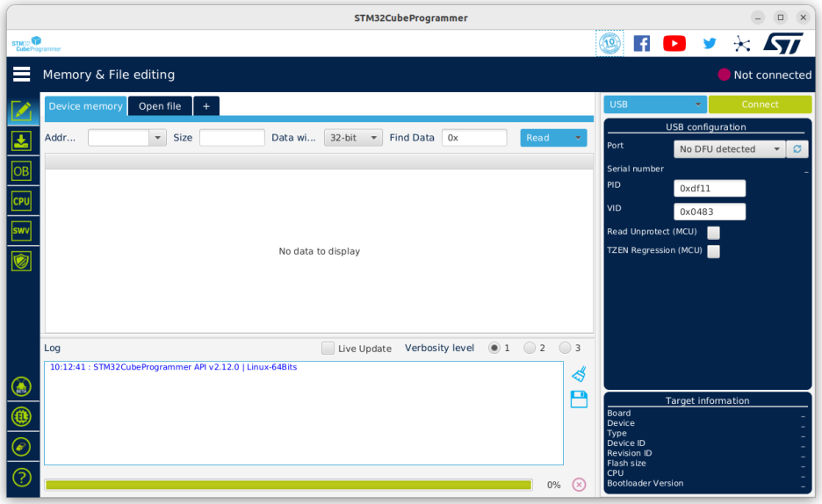This screenshot has width=822, height=504.
Task: Open the External Loaders EL icon
Action: [21, 417]
